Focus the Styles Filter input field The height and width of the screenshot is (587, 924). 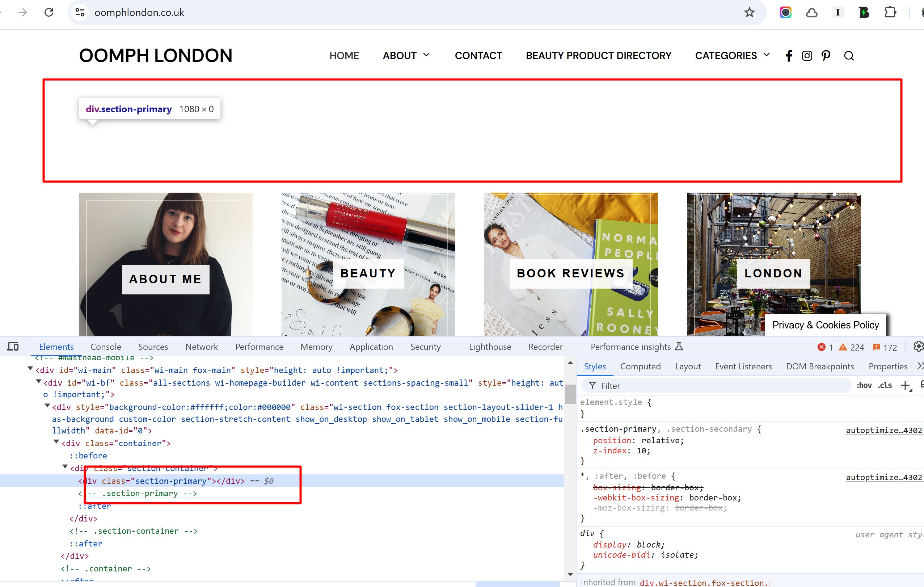click(x=716, y=385)
